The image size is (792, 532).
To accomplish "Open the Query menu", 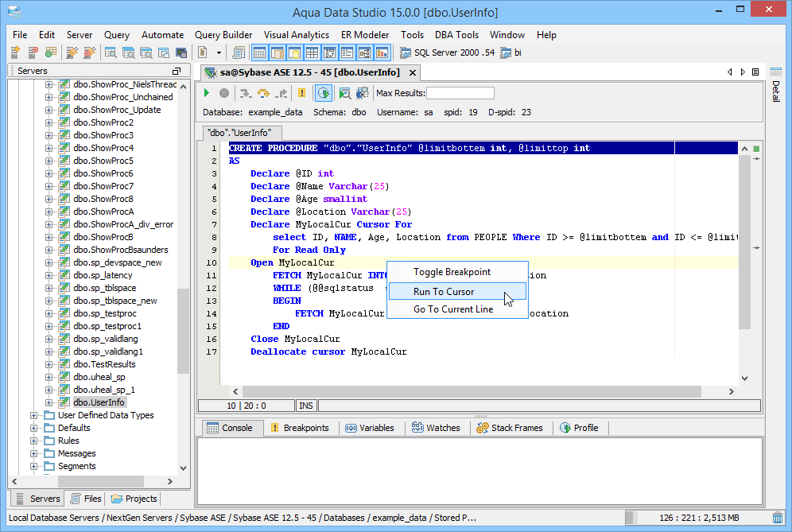I will pyautogui.click(x=117, y=35).
